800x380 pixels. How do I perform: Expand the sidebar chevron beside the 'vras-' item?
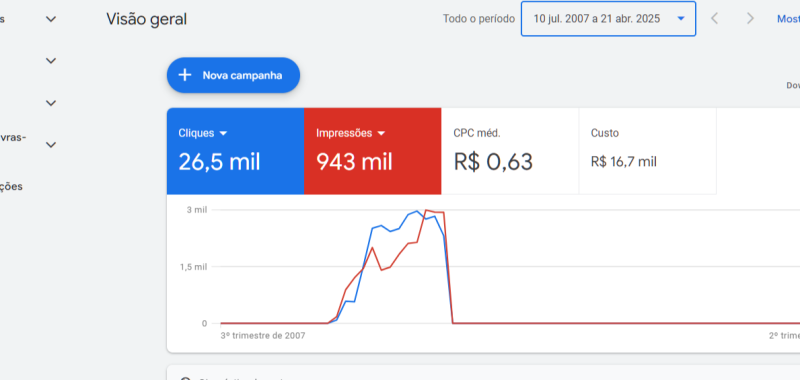(x=51, y=145)
